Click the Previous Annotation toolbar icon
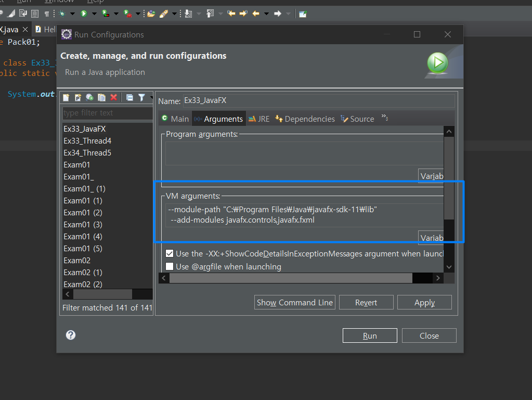Screen dimensions: 532x400 point(210,14)
